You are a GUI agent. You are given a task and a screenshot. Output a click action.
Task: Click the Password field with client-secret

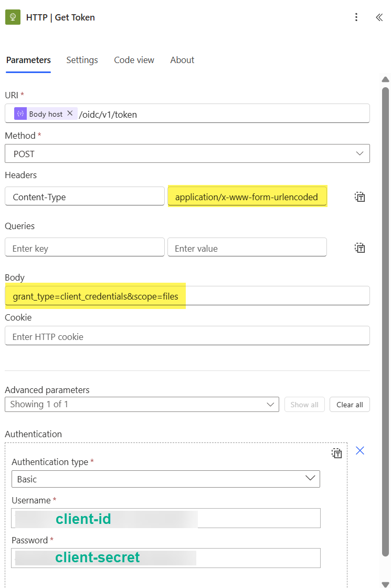166,558
